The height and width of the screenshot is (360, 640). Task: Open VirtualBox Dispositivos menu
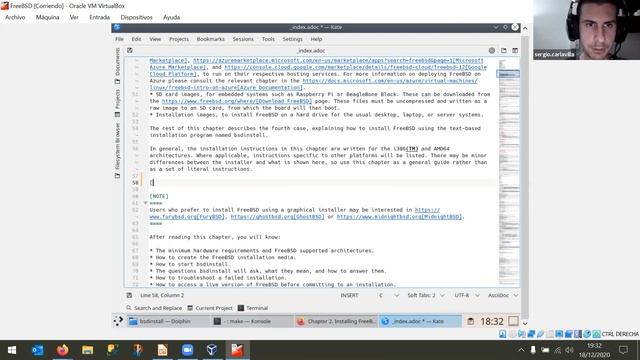click(x=136, y=17)
